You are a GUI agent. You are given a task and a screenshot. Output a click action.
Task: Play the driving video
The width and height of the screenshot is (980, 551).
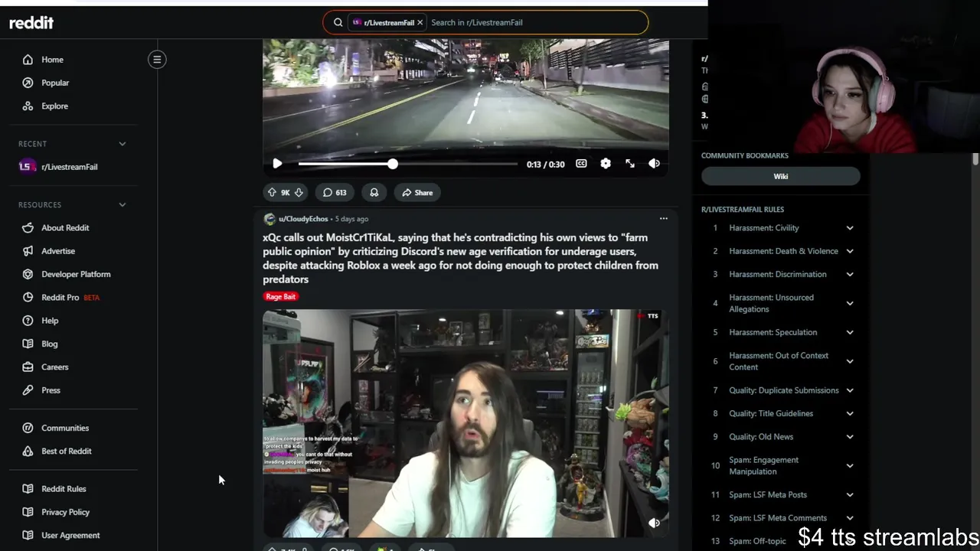[x=277, y=164]
